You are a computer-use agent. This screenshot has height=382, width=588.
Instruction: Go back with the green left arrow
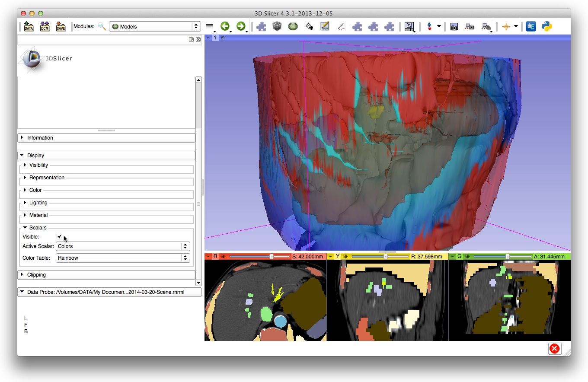[x=224, y=26]
